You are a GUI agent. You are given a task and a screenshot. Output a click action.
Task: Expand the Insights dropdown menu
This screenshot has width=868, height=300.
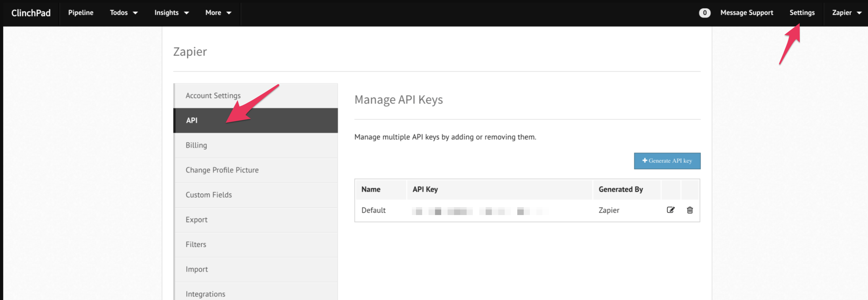pyautogui.click(x=171, y=13)
